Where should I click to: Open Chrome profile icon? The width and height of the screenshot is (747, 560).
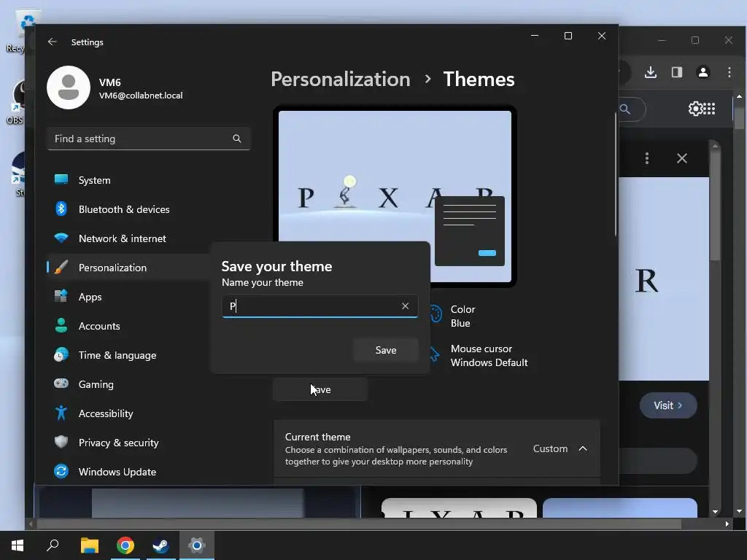[703, 72]
